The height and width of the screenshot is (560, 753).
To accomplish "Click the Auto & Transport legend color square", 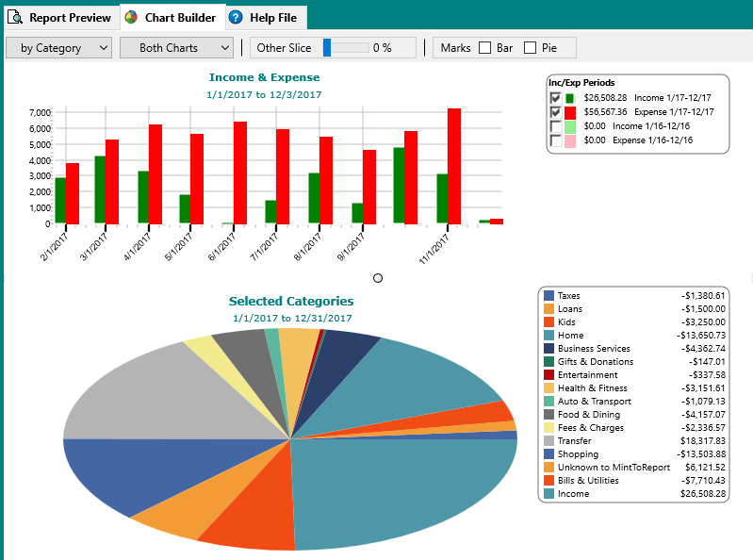I will (548, 401).
